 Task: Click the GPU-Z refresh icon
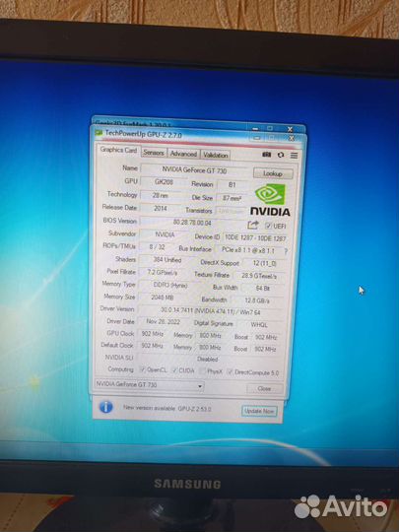[x=281, y=155]
